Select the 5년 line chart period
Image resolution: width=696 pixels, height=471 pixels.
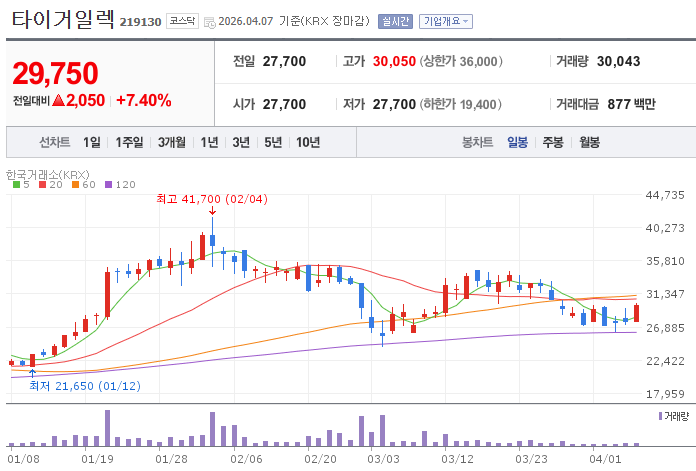point(273,142)
